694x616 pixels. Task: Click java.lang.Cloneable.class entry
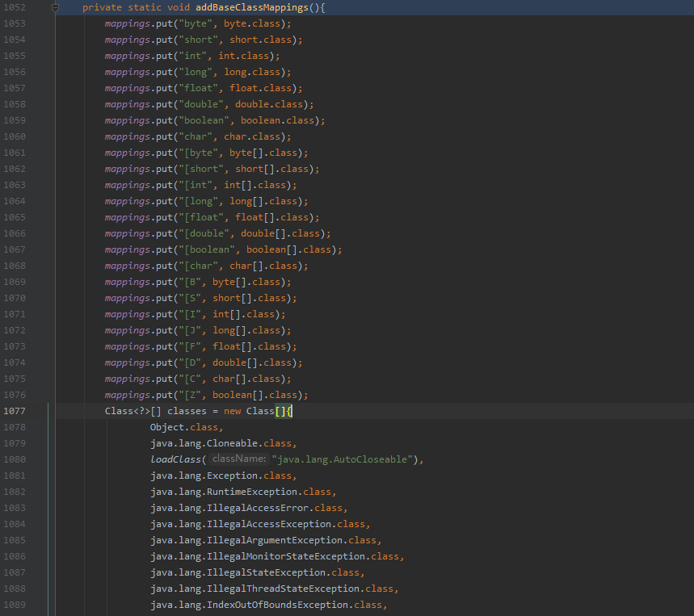point(221,443)
